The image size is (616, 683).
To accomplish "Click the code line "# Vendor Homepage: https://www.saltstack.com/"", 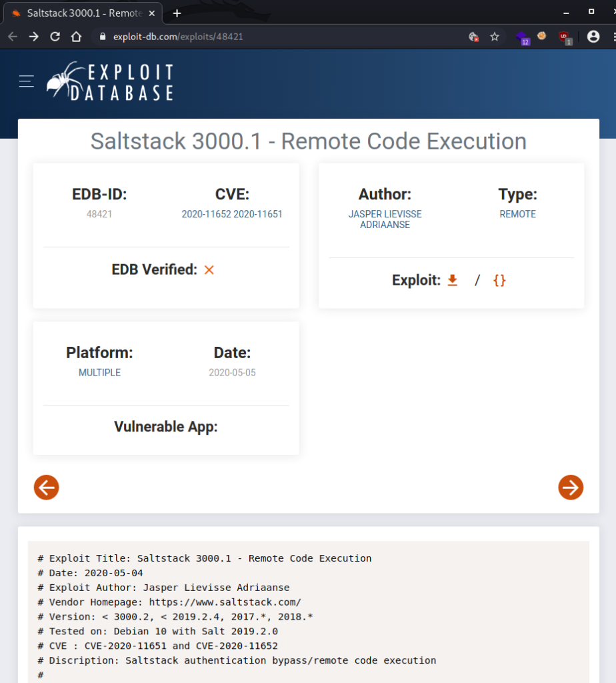I will point(169,602).
